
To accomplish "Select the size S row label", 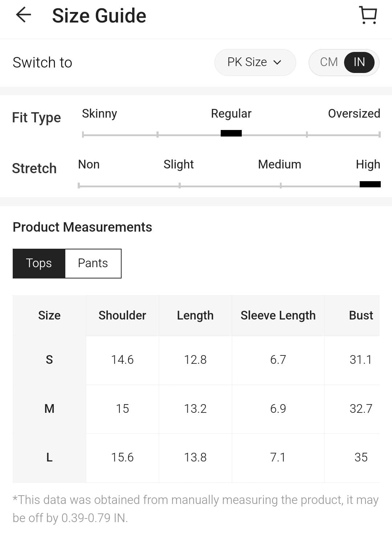I will [x=49, y=359].
